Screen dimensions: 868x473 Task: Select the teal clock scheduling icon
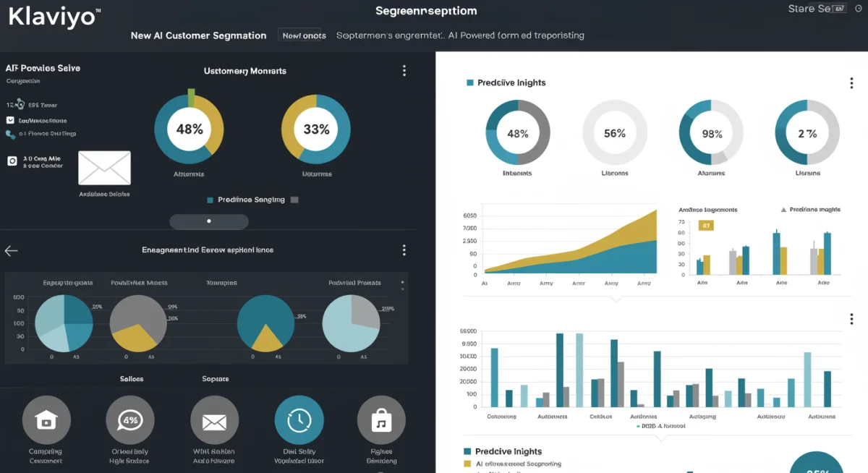[299, 419]
